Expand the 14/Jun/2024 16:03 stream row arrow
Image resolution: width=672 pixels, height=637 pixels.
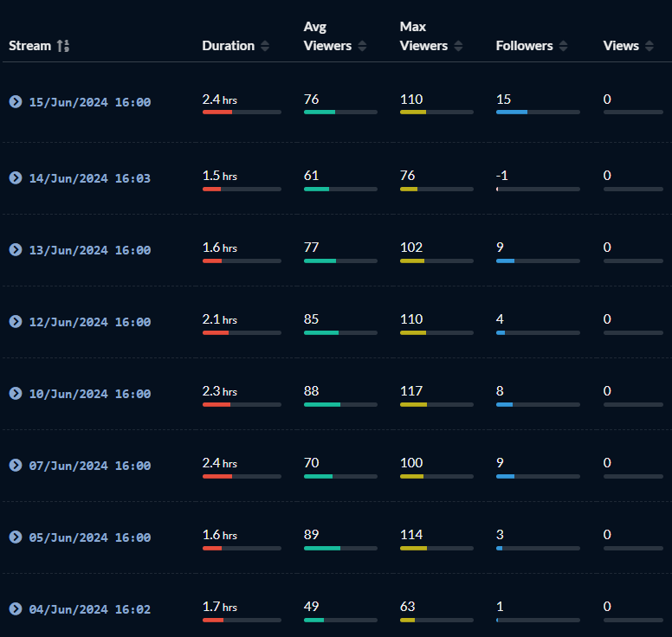pos(15,178)
